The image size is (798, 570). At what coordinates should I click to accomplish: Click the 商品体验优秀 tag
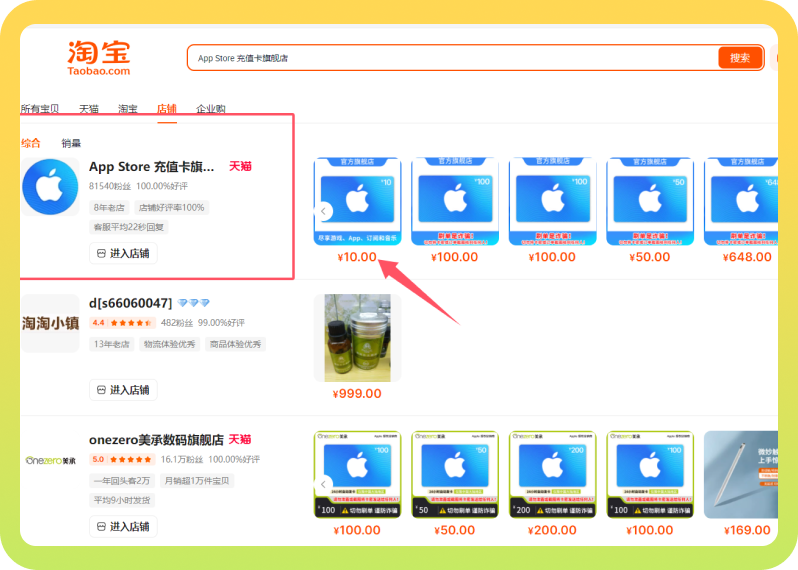236,344
